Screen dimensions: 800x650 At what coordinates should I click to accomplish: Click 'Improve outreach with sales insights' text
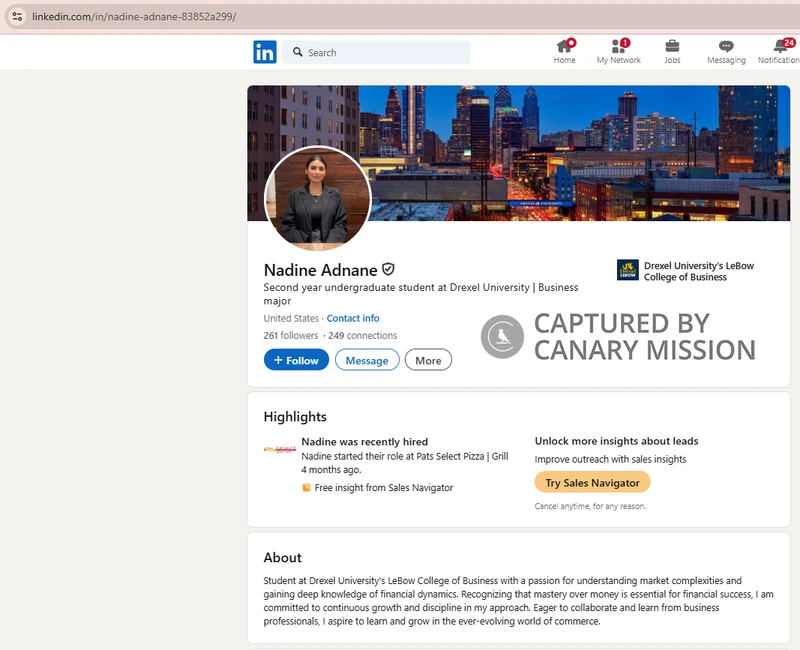coord(610,459)
